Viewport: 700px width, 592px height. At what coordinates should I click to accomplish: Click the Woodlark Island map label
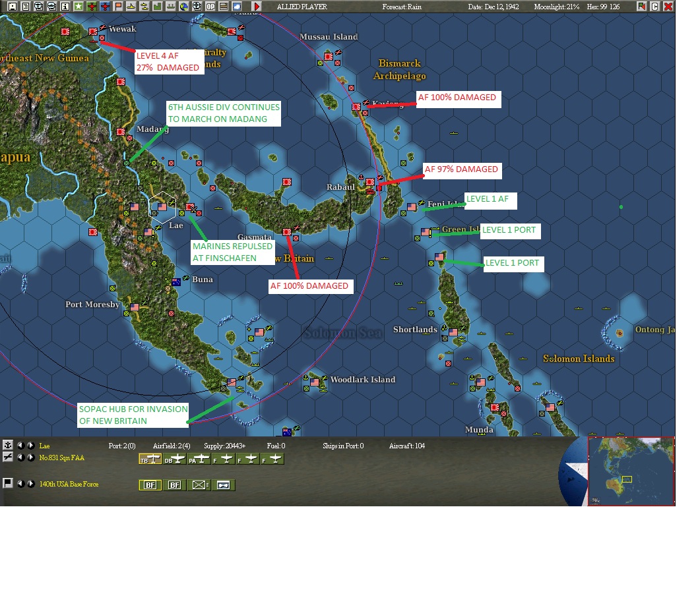(x=363, y=380)
